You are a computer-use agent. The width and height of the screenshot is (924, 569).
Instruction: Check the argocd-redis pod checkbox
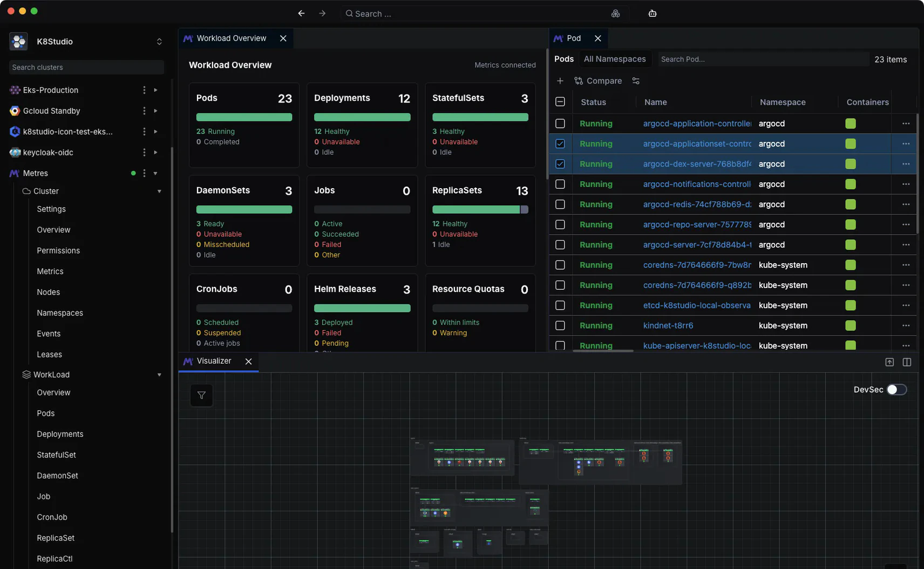[560, 204]
